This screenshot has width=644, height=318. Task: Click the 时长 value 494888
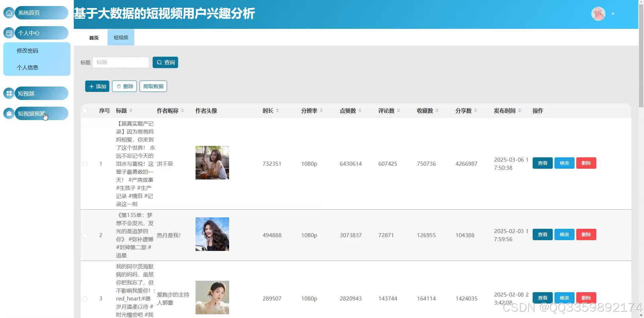tap(272, 235)
